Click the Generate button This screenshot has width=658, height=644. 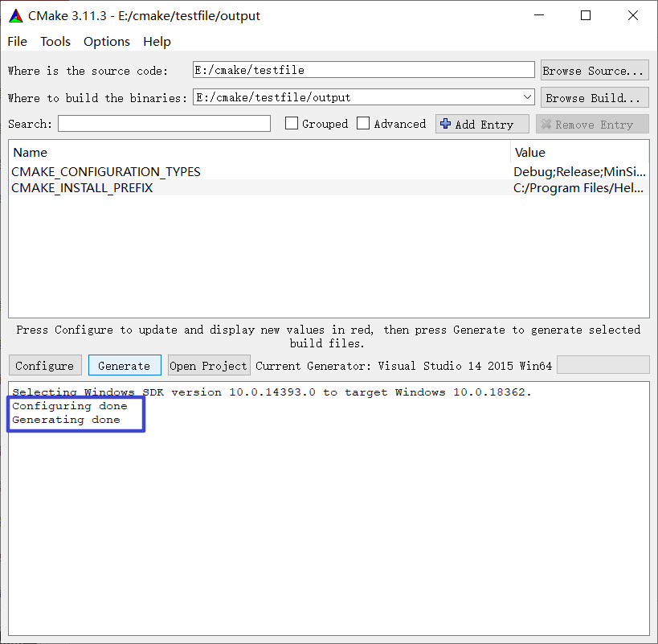[x=125, y=366]
